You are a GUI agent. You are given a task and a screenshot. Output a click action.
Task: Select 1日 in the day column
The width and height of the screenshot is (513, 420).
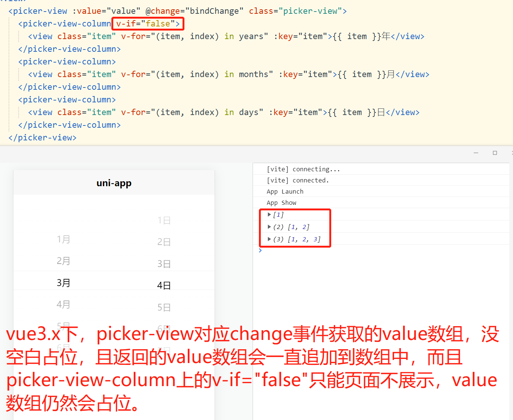tap(164, 220)
